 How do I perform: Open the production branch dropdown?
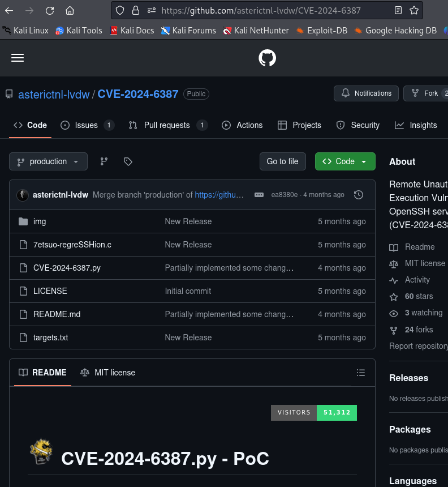(x=49, y=161)
